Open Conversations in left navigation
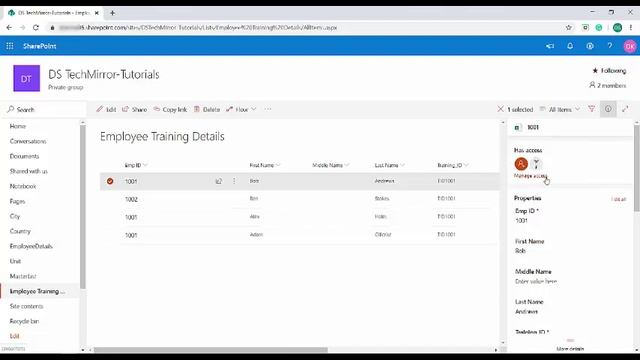Screen dimensions: 640x360 (x=28, y=141)
